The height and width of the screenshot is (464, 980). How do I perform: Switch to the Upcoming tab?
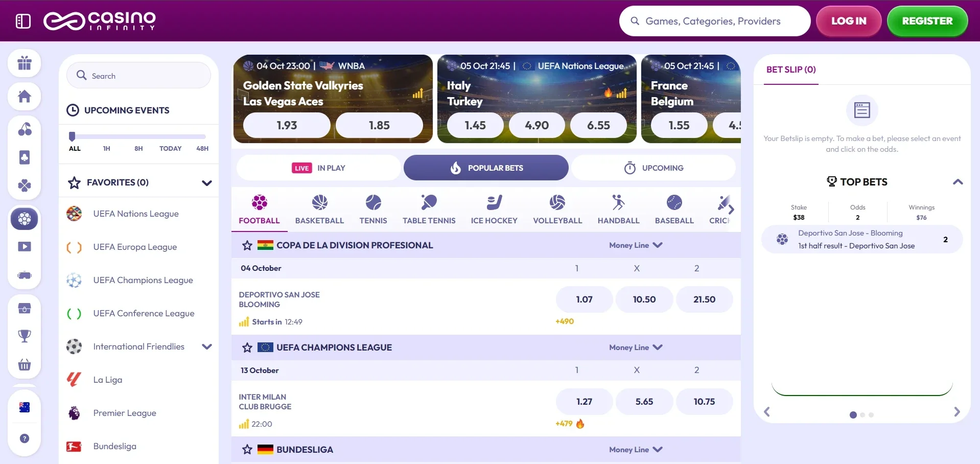click(x=654, y=168)
